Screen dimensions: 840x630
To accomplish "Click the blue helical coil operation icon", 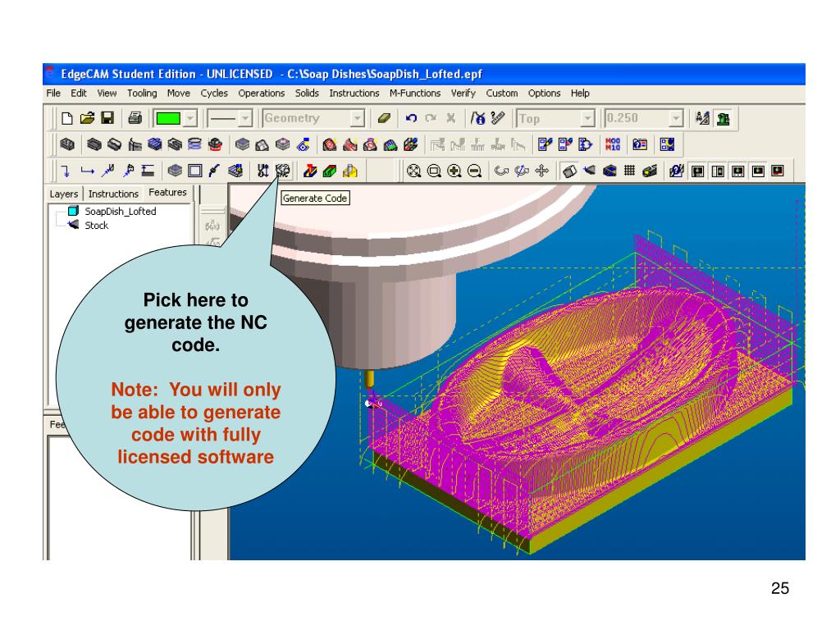I will click(194, 144).
